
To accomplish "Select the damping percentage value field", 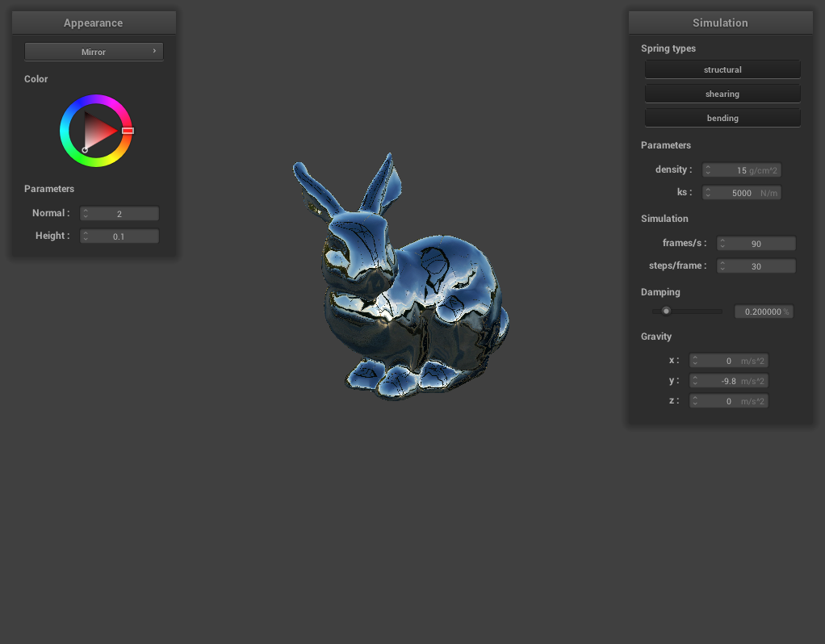I will [764, 311].
